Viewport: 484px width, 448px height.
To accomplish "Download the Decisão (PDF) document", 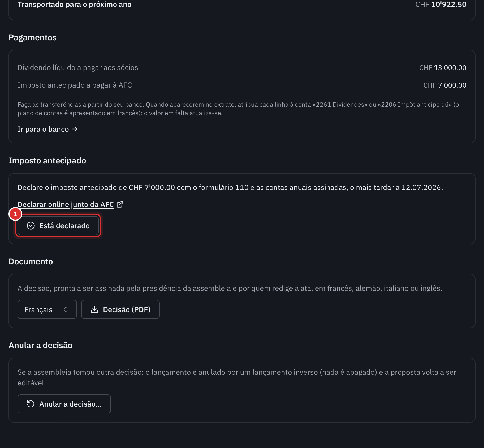I will 120,309.
